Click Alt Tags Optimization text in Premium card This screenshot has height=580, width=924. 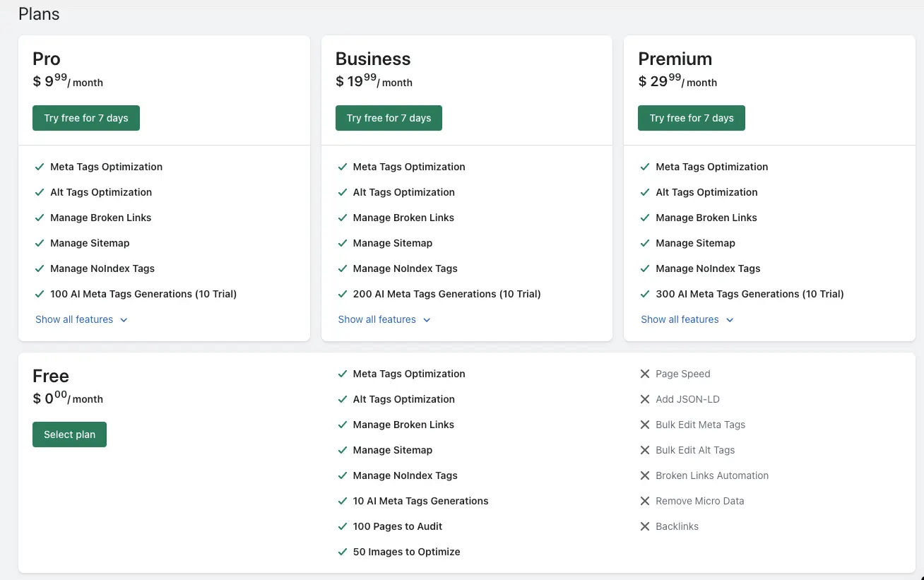coord(706,192)
